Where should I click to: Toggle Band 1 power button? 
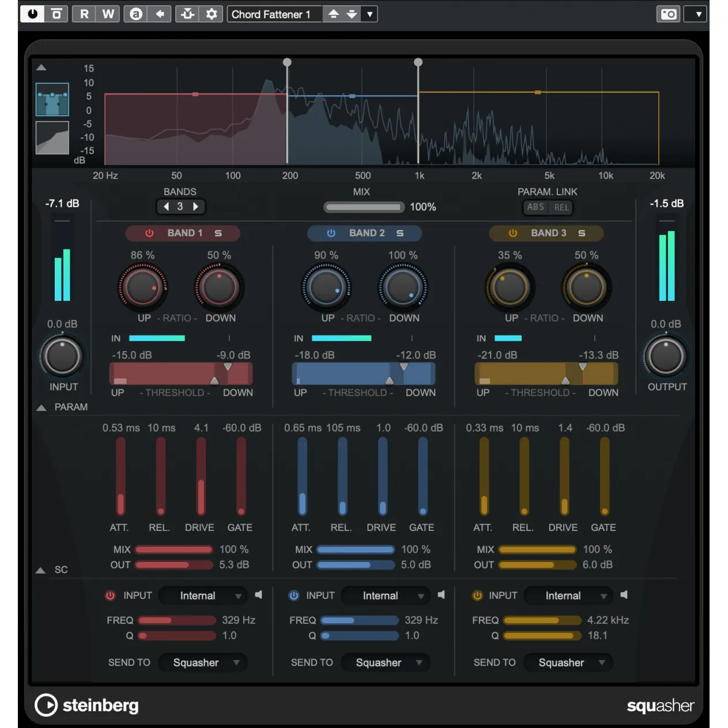point(149,233)
